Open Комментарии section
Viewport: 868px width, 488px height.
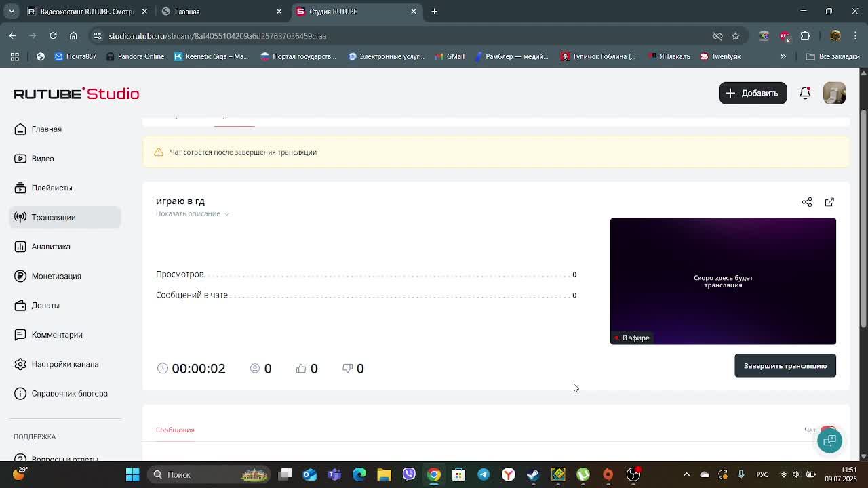pyautogui.click(x=57, y=335)
